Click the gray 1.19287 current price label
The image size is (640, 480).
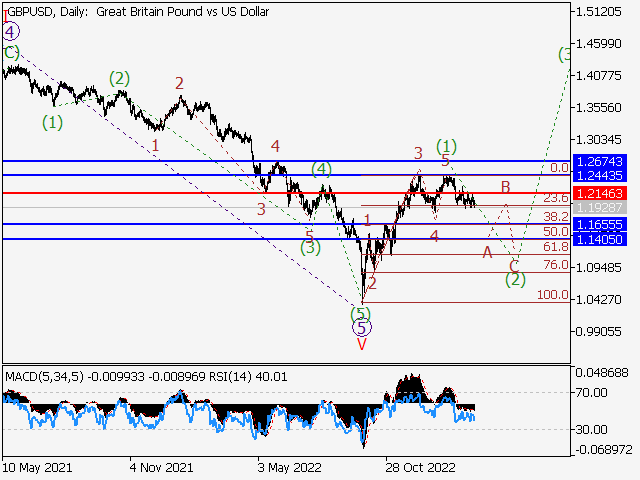[x=600, y=207]
